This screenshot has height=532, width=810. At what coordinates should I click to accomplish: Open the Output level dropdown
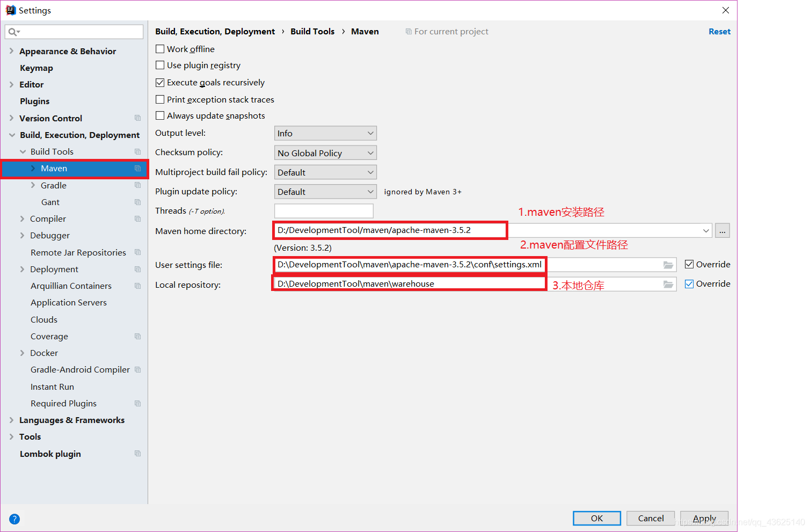click(325, 133)
